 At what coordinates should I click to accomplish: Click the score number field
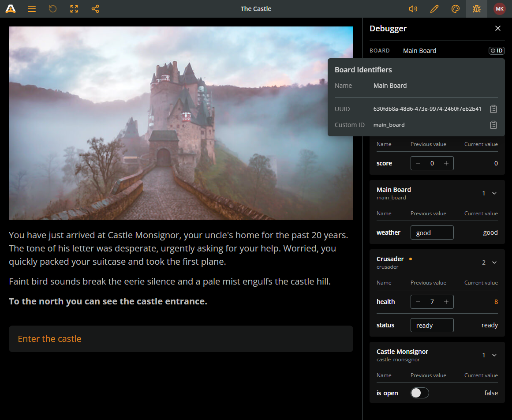coord(432,163)
